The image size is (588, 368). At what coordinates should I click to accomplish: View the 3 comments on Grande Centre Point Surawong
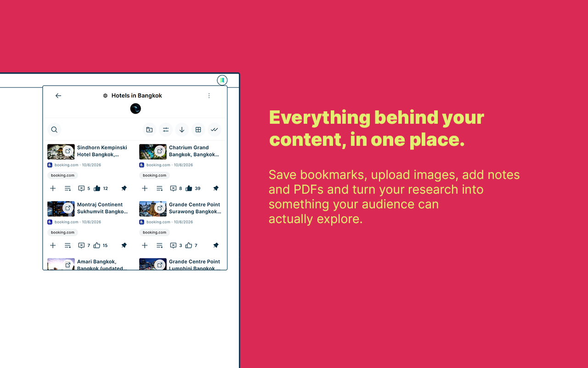(176, 245)
